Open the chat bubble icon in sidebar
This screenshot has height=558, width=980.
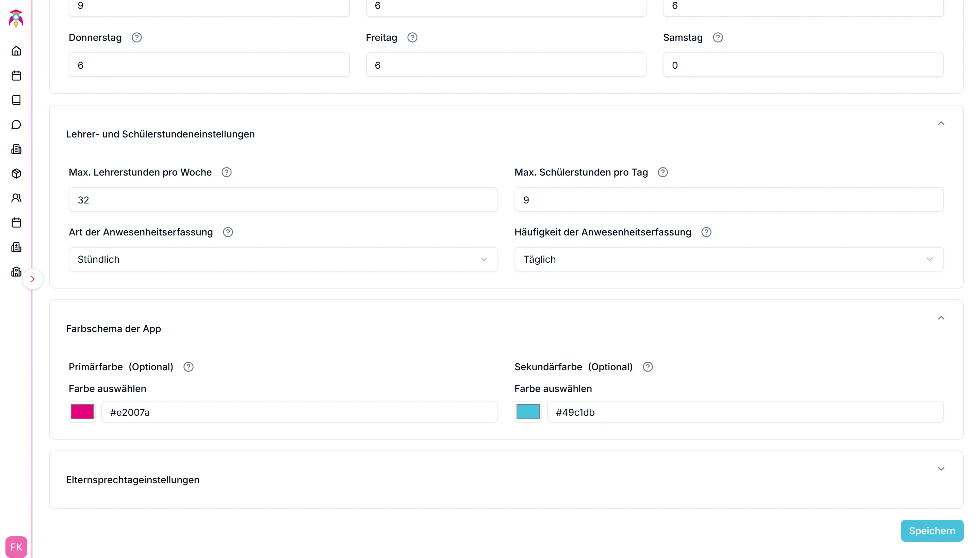tap(16, 125)
